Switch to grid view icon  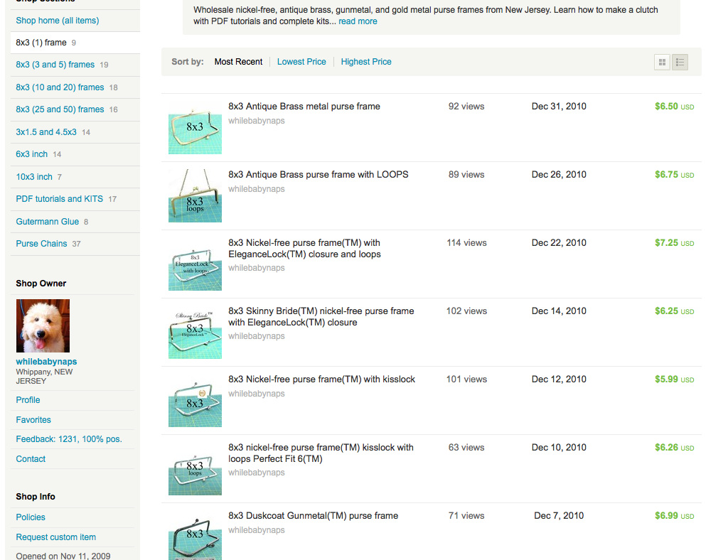pyautogui.click(x=662, y=63)
